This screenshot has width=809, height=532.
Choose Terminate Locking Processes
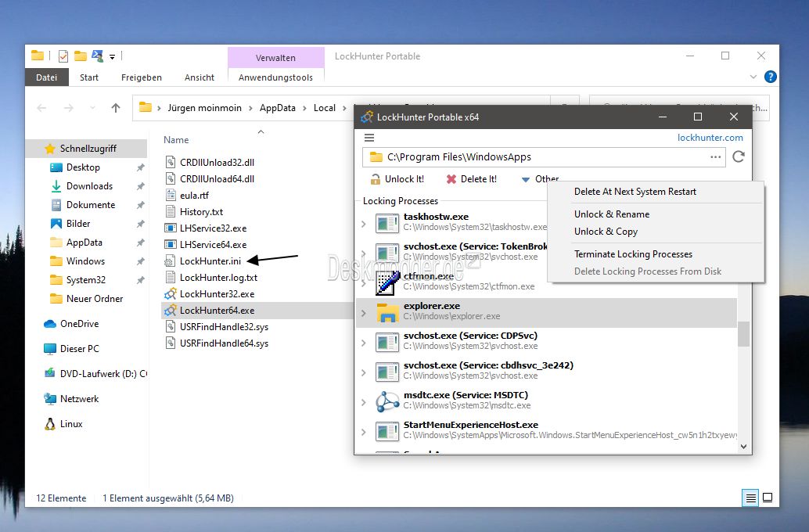click(x=633, y=254)
